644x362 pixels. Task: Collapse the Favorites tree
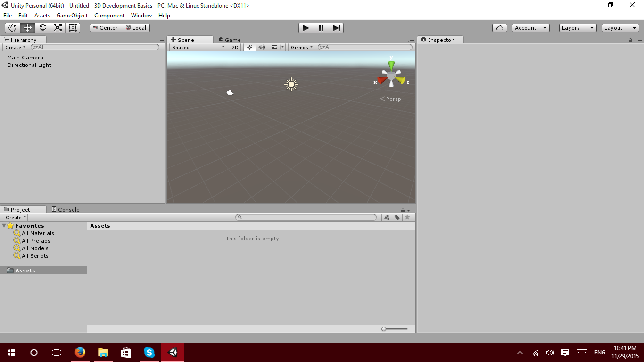pos(4,226)
